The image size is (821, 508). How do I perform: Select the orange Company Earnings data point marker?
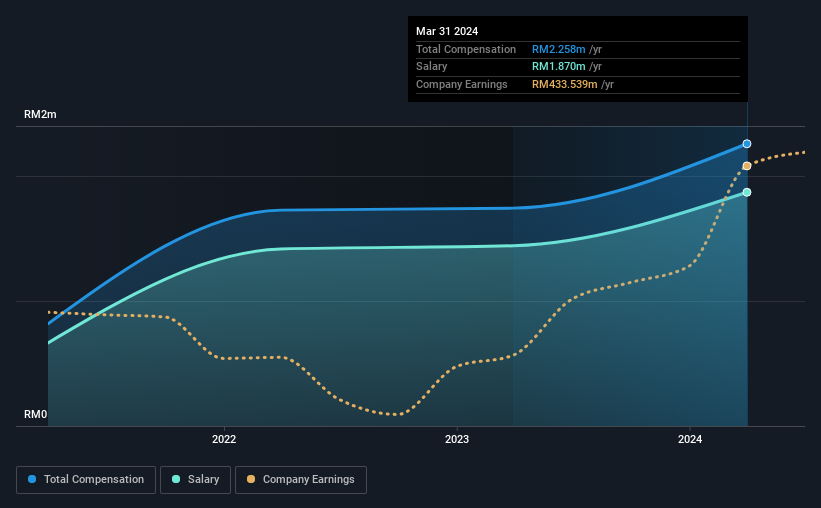pos(747,166)
